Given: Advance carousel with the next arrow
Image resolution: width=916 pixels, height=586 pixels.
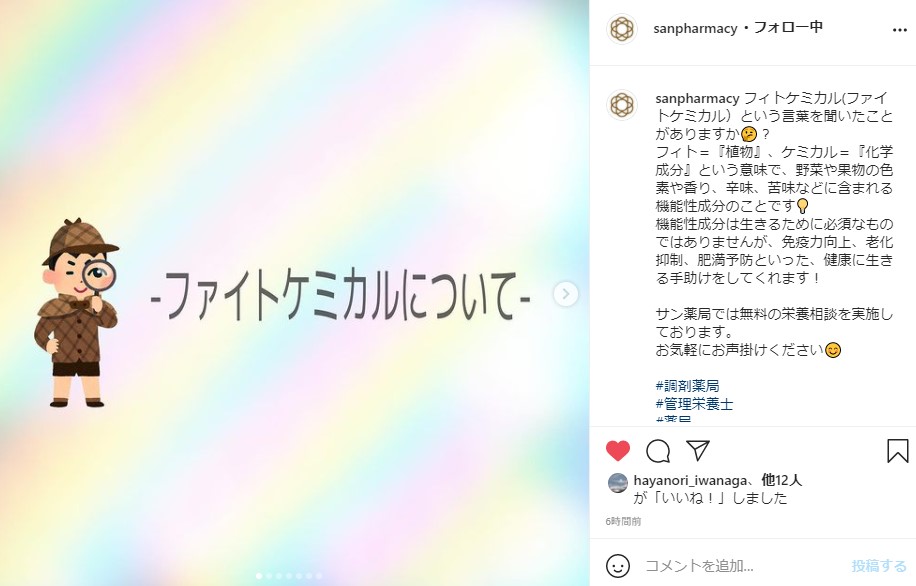Looking at the screenshot, I should pyautogui.click(x=565, y=294).
